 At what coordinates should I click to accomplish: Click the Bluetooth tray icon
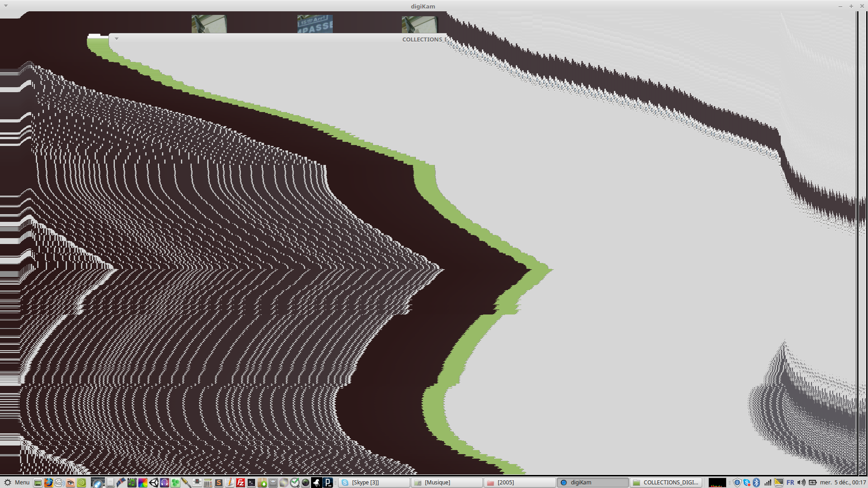tap(756, 483)
